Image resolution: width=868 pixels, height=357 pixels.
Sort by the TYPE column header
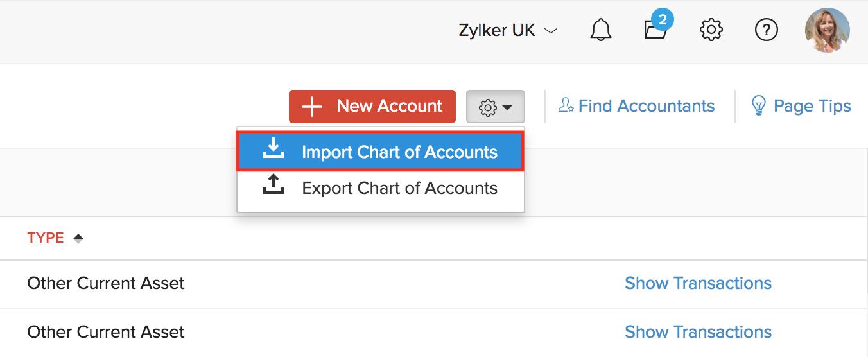click(46, 238)
